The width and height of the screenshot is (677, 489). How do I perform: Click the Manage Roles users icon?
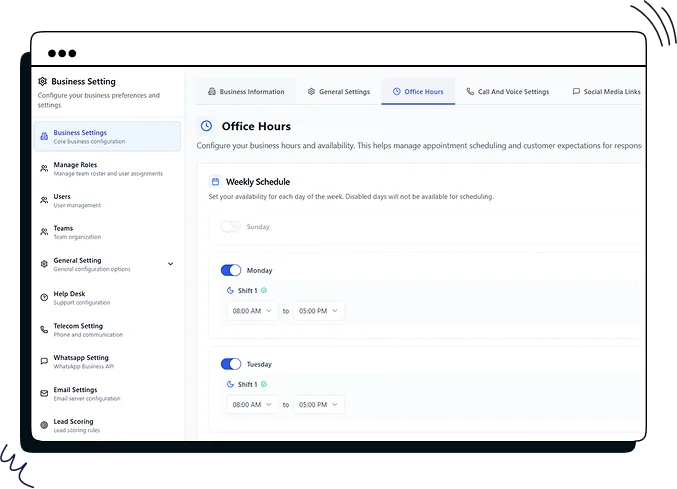pos(44,168)
